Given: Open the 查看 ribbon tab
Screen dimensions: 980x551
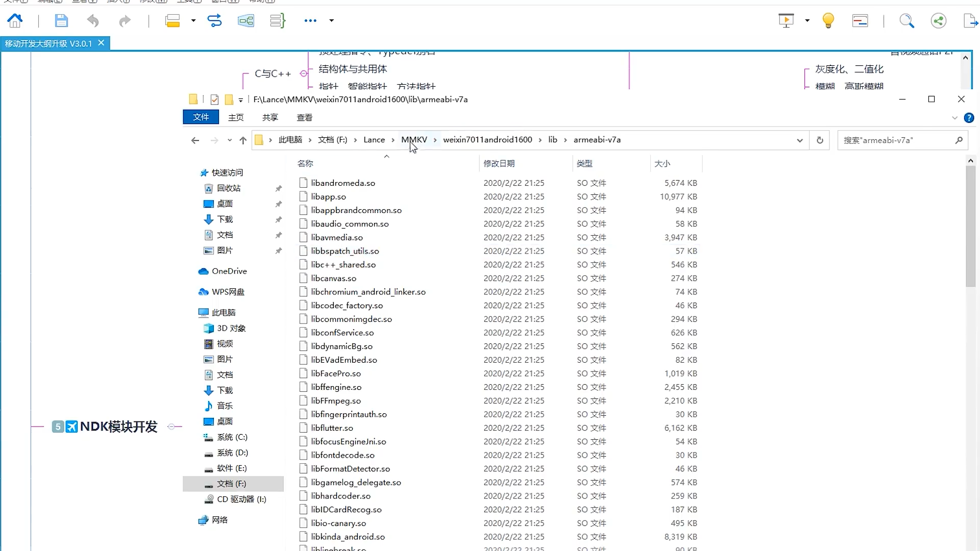Looking at the screenshot, I should (304, 117).
